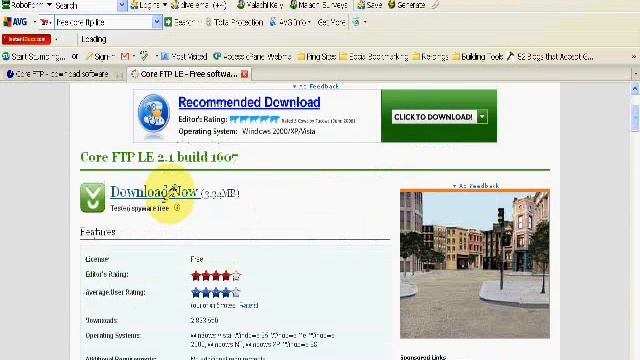Screen dimensions: 640x360
Task: Click the AVG Search button
Action: 179,22
